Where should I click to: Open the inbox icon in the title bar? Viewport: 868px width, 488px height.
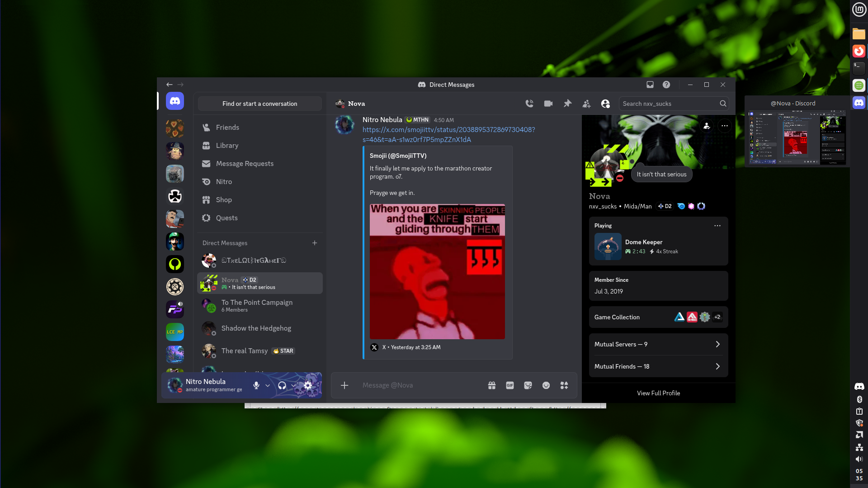click(x=650, y=85)
